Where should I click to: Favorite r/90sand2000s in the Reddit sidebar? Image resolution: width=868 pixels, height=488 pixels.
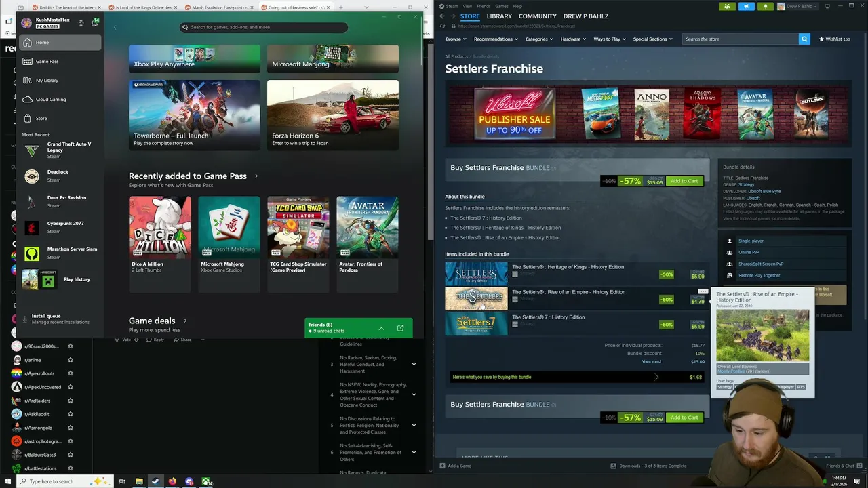tap(70, 346)
